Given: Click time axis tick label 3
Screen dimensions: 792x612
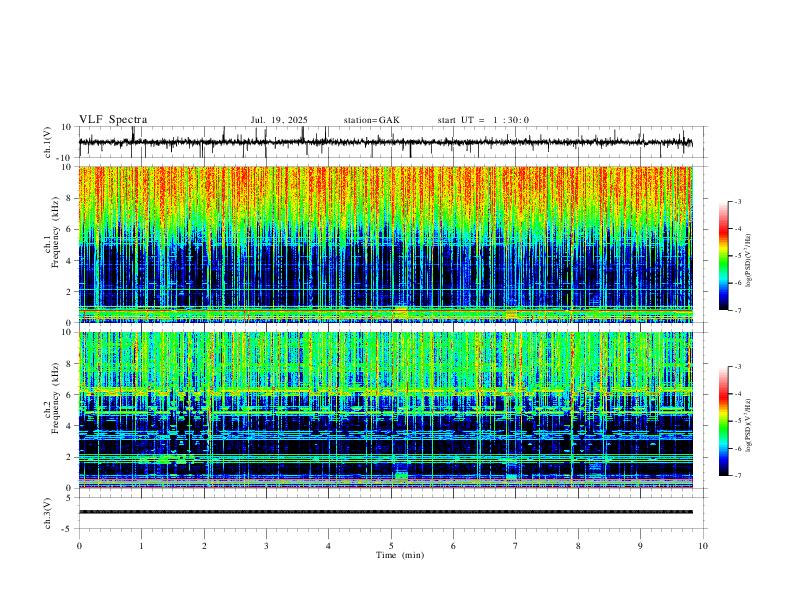Looking at the screenshot, I should click(x=266, y=546).
